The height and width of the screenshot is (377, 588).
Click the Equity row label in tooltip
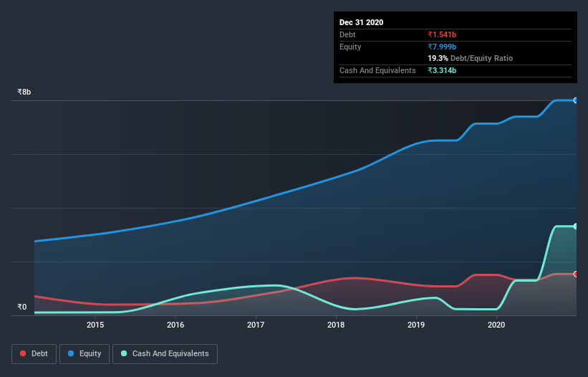coord(350,47)
